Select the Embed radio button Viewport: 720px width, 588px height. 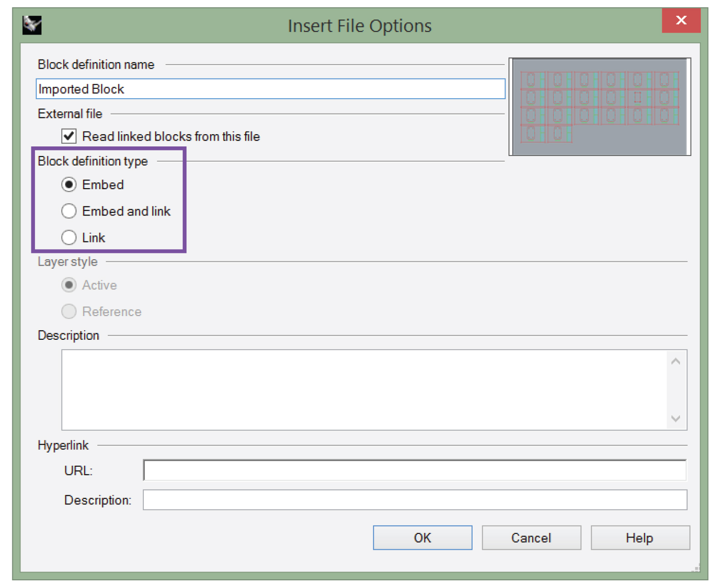69,185
